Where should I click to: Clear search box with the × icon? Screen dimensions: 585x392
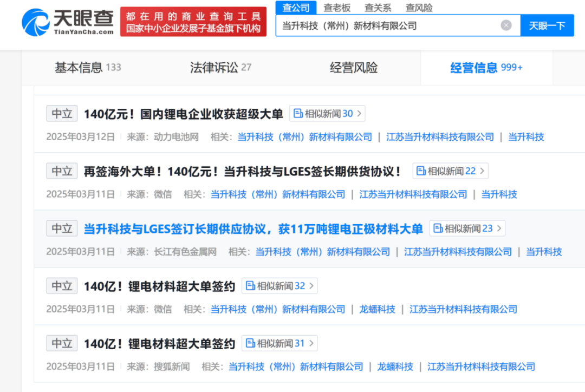[x=506, y=25]
